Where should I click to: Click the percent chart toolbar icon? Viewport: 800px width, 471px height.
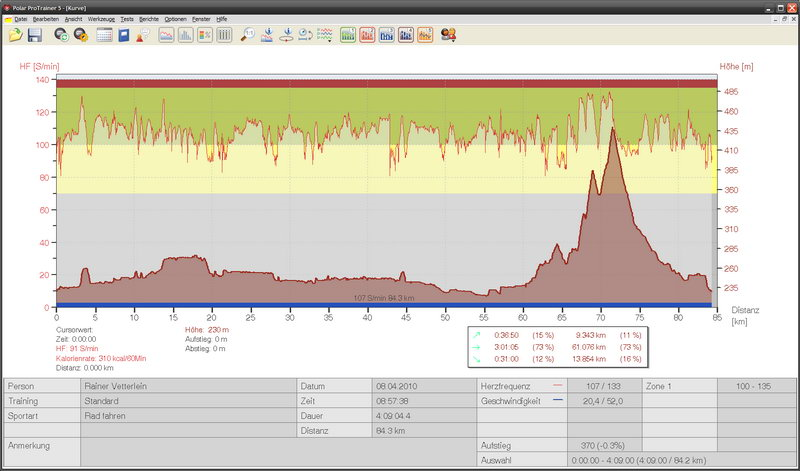click(x=204, y=35)
